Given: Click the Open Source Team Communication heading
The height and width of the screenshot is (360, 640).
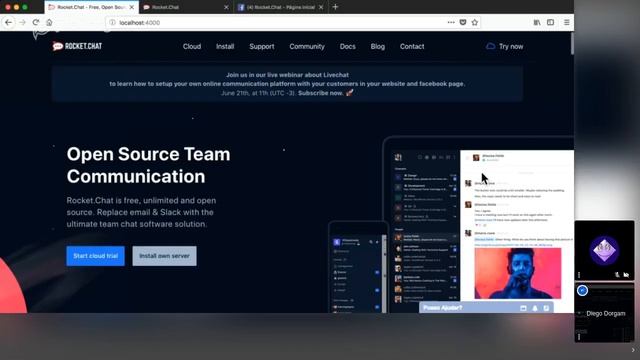Looking at the screenshot, I should [x=148, y=165].
